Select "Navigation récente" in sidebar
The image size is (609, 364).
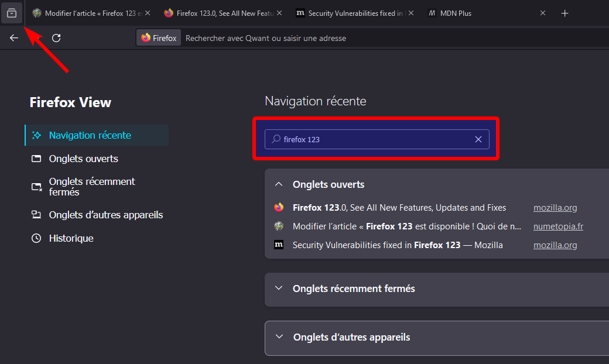[97, 135]
